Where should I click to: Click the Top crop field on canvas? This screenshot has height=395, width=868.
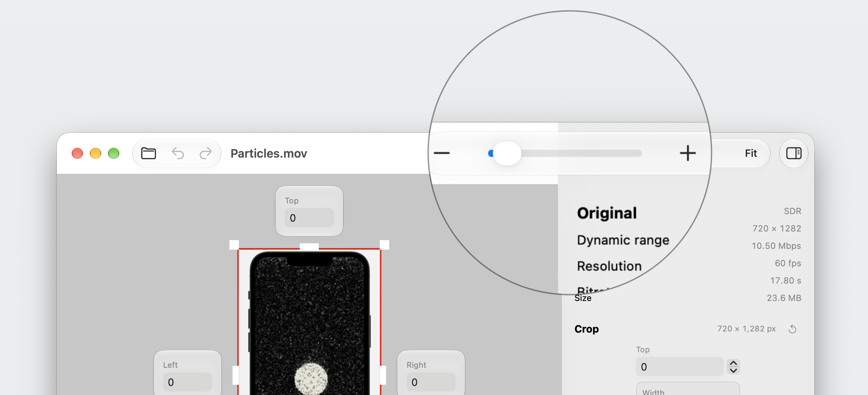pos(309,218)
